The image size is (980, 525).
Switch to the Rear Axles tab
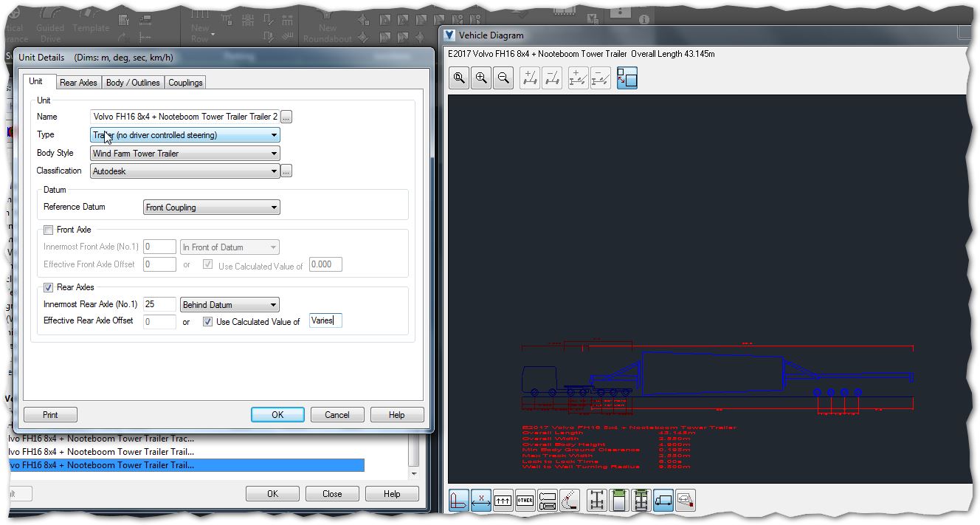click(78, 83)
